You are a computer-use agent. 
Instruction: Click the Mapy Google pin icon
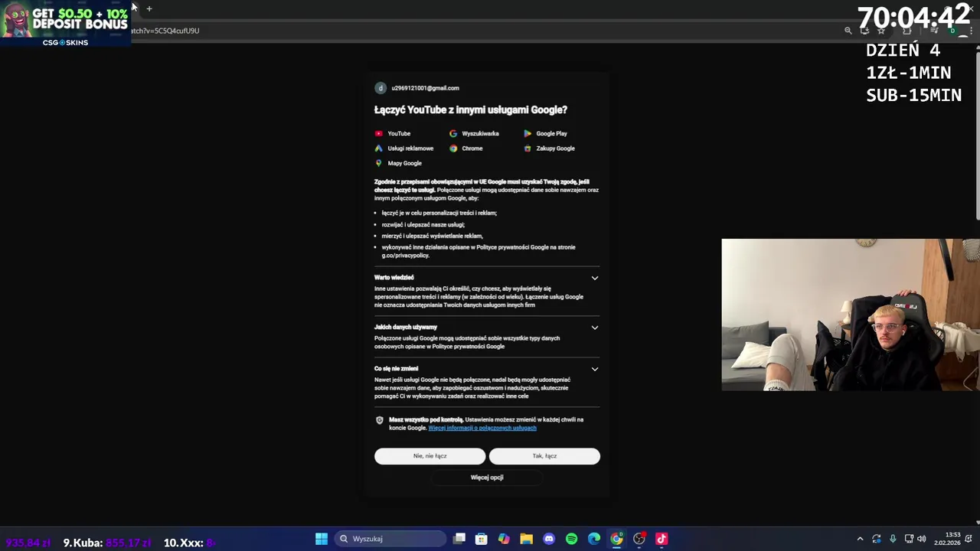click(378, 163)
